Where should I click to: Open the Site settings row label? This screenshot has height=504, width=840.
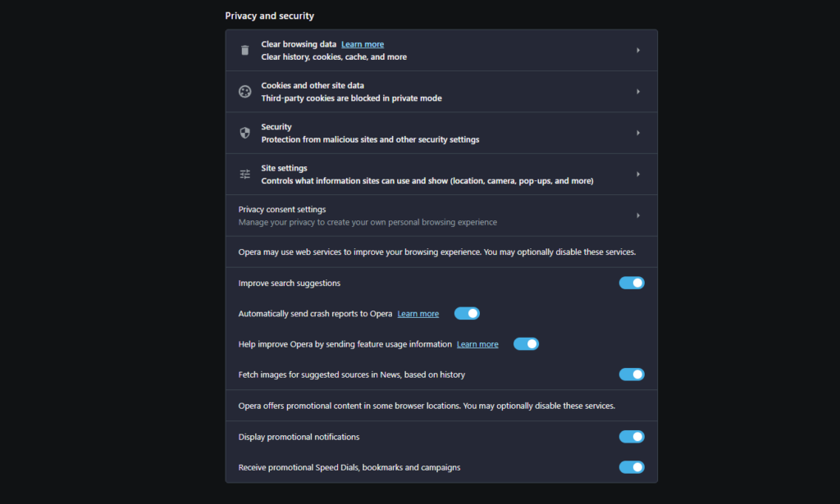(284, 168)
